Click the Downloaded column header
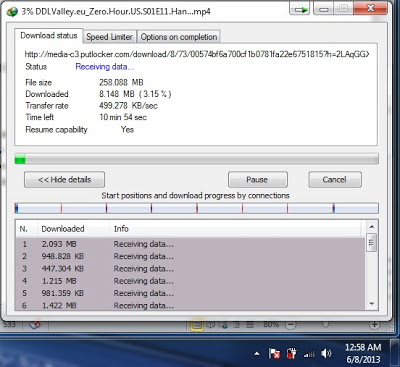This screenshot has height=367, width=400. [x=73, y=229]
